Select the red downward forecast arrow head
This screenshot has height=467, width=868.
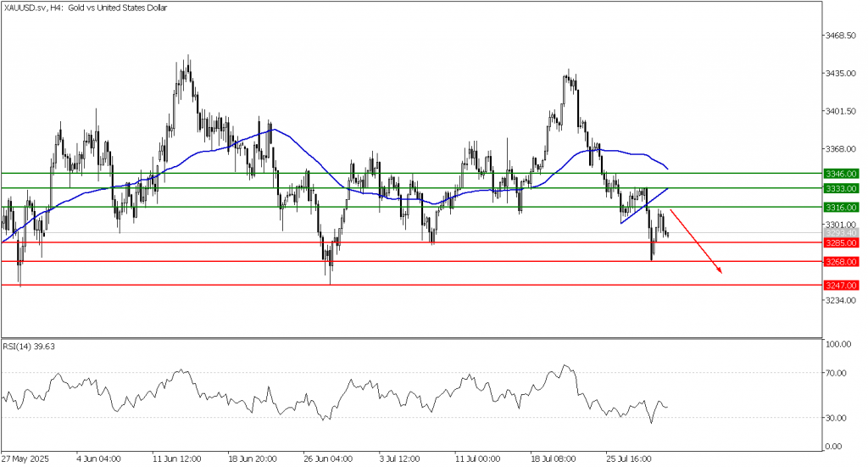(720, 271)
